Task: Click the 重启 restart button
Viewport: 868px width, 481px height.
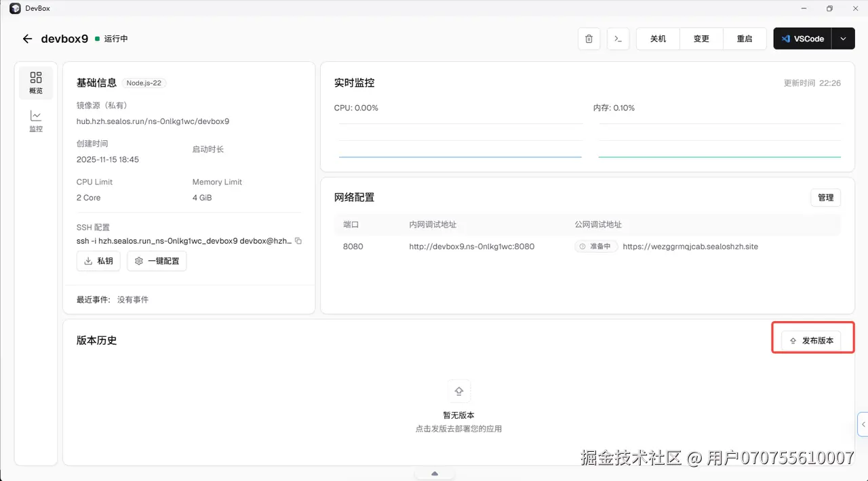Action: pos(745,39)
